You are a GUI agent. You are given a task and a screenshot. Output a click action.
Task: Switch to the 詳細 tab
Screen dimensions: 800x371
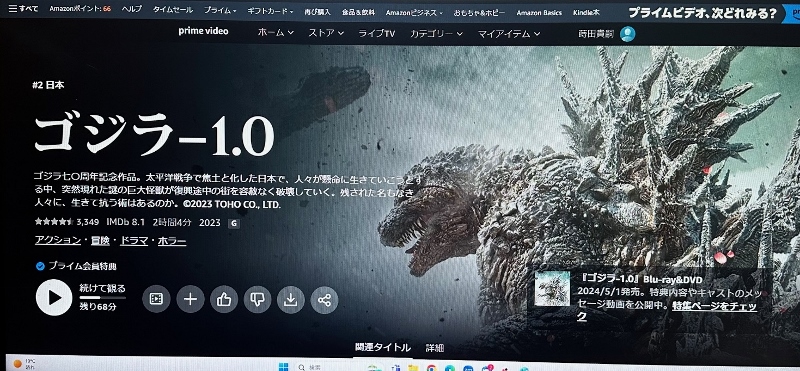(435, 348)
